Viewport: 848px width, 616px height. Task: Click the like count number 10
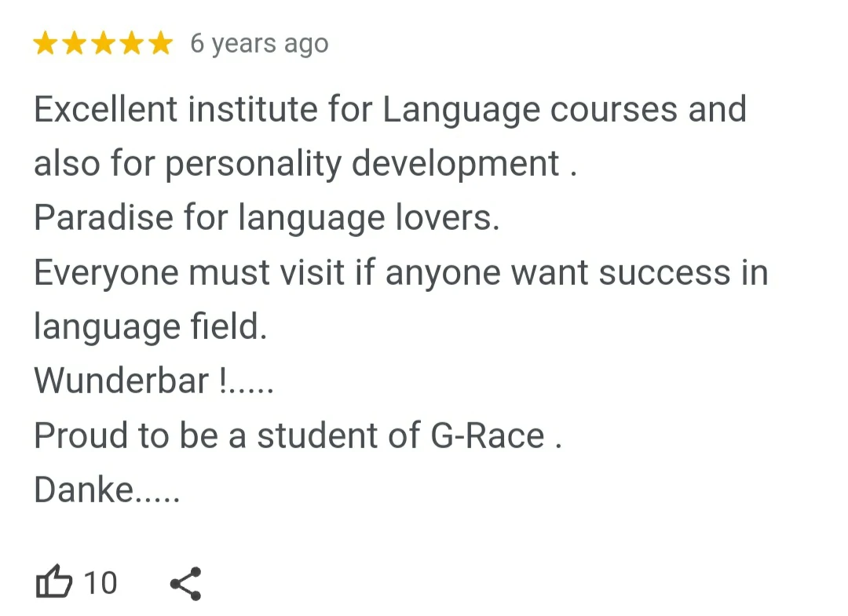[100, 584]
